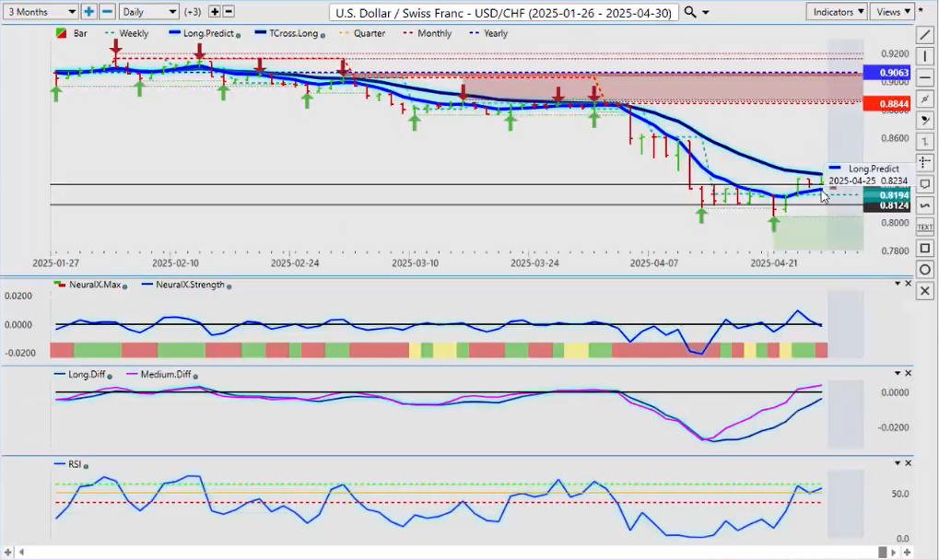939x560 pixels.
Task: Click the Bar legend color swatch
Action: [61, 33]
